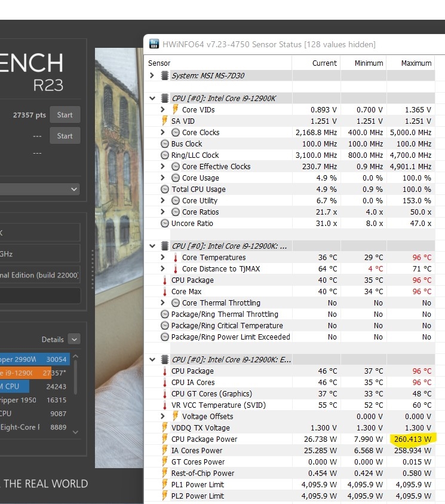Click the thermometer icon beside VR VCC Temperature

(x=165, y=405)
